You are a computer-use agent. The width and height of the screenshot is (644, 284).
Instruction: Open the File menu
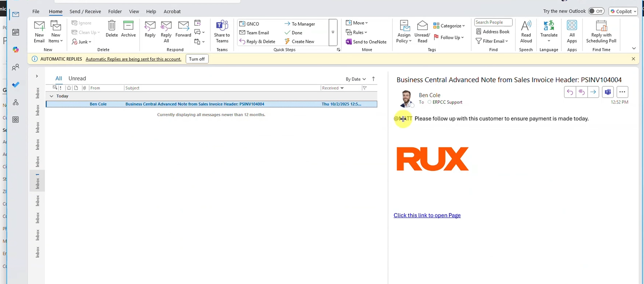[36, 11]
